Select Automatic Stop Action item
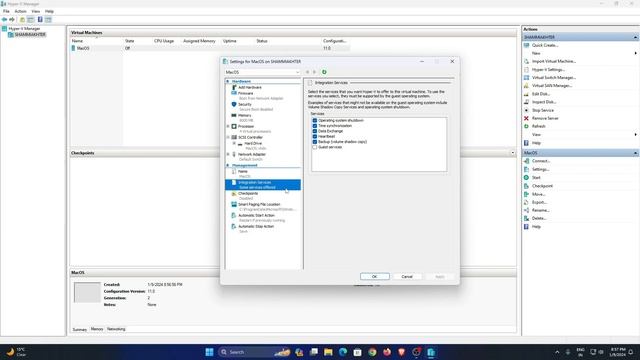Screen dimensions: 640x360 [256, 227]
